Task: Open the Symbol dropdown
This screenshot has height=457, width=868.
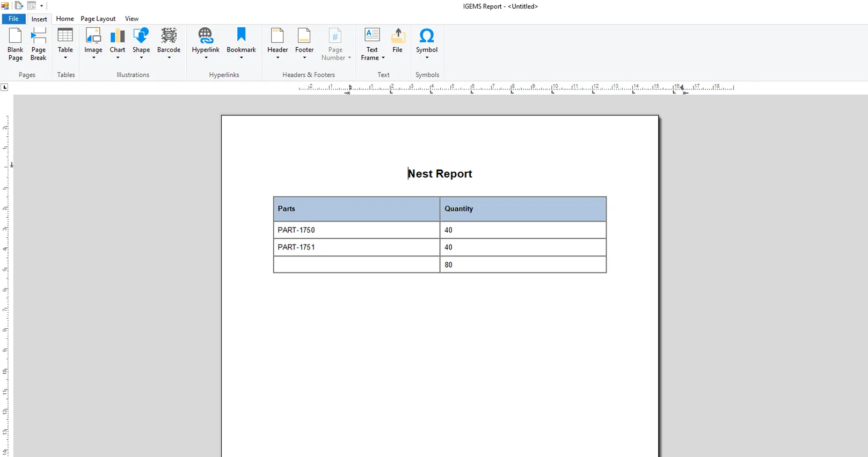Action: [x=427, y=57]
